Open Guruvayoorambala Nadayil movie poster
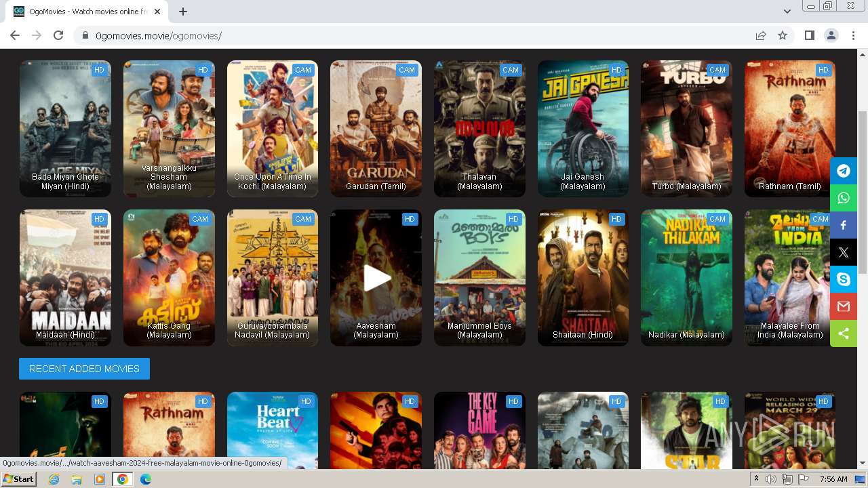The width and height of the screenshot is (868, 488). coord(273,278)
